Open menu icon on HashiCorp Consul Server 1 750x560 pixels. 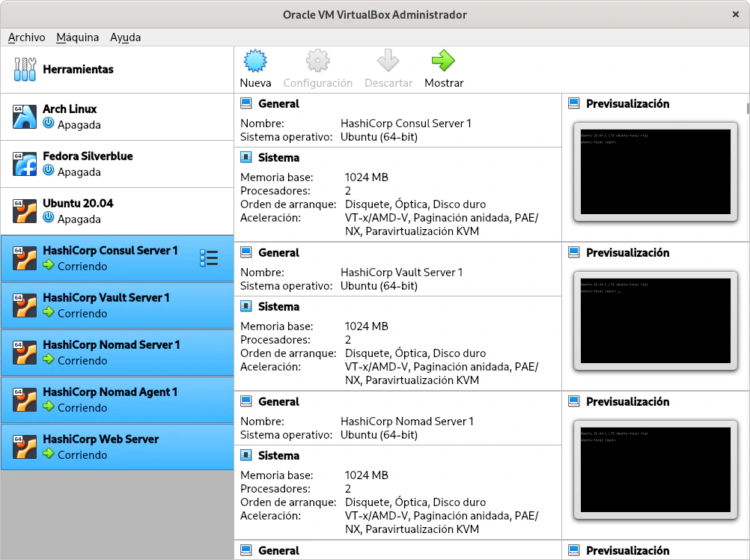[209, 258]
